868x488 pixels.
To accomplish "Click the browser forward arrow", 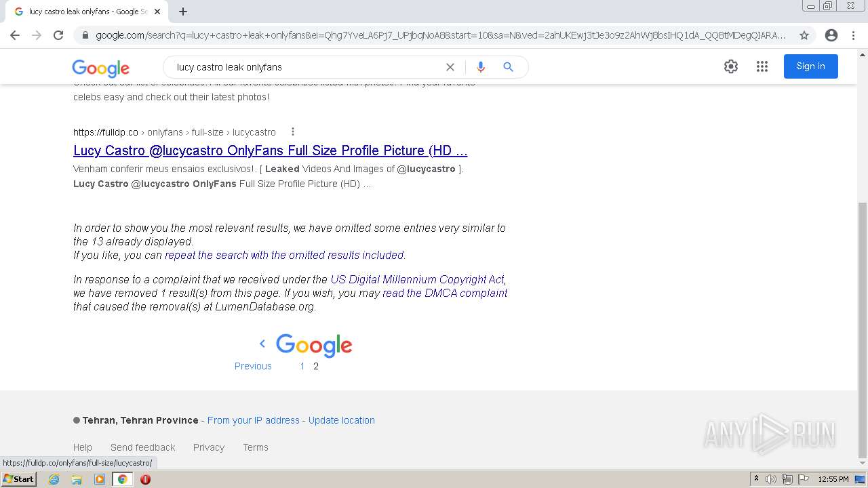I will pyautogui.click(x=37, y=35).
